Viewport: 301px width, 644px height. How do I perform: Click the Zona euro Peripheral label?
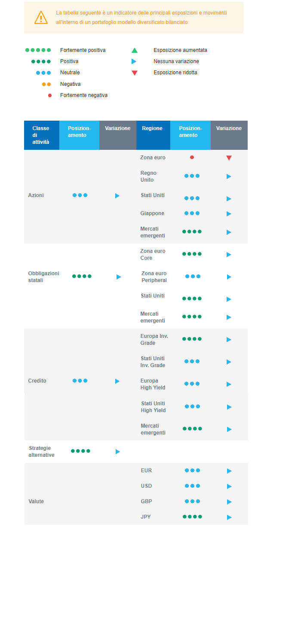click(154, 277)
